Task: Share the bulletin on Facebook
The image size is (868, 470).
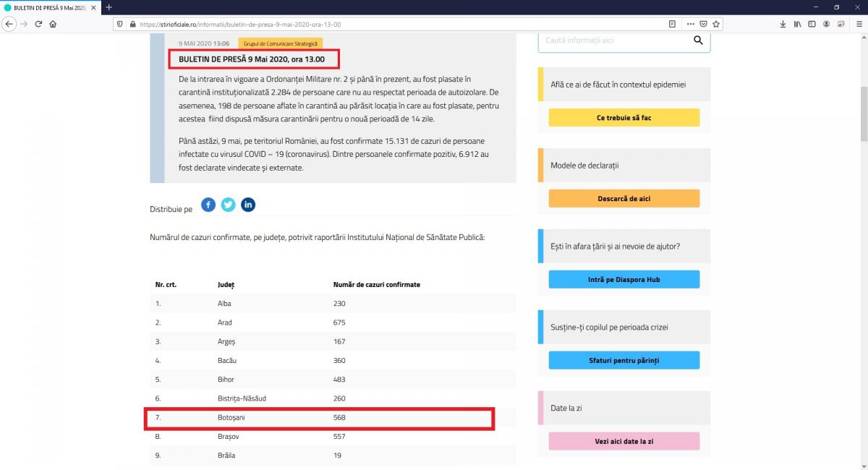Action: click(x=208, y=205)
